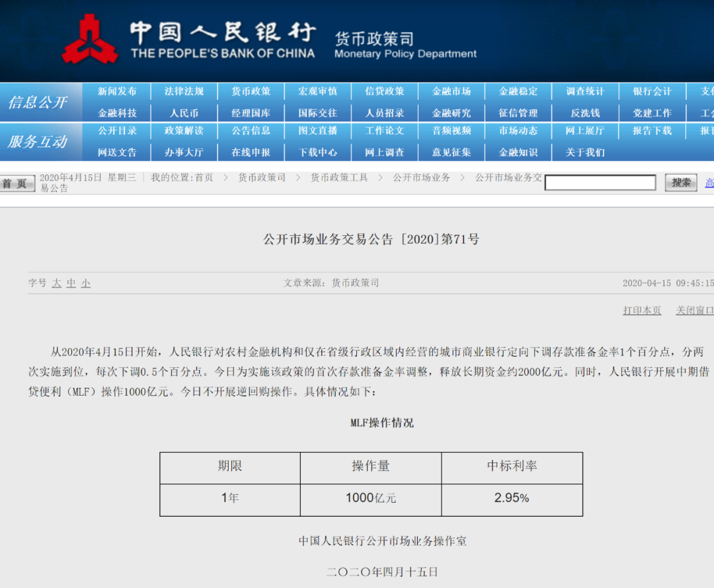
Task: Follow breadcrumb 首页 after 我的位置
Action: pyautogui.click(x=204, y=178)
